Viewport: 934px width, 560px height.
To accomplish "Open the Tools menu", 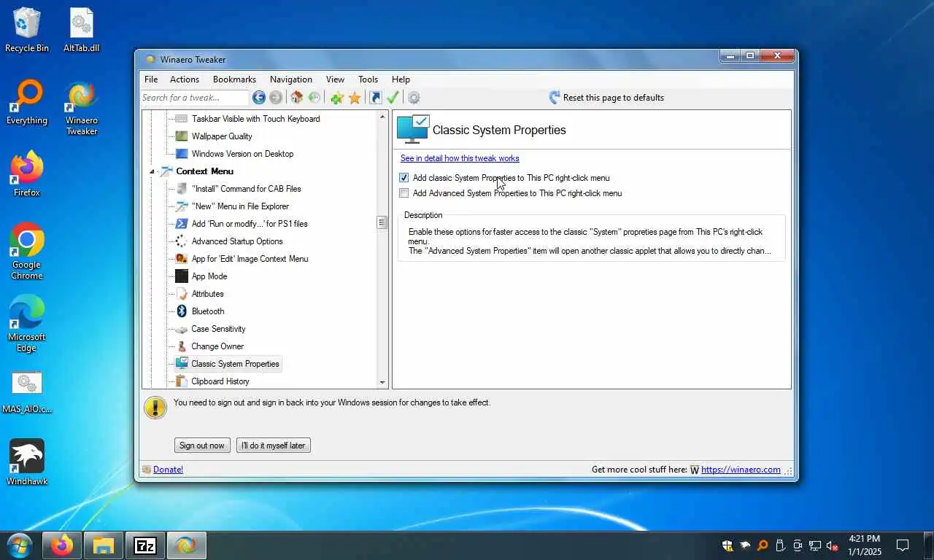I will point(368,79).
